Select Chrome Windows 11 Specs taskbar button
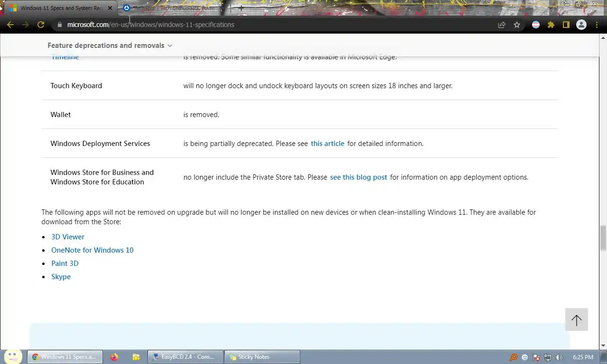 (65, 357)
